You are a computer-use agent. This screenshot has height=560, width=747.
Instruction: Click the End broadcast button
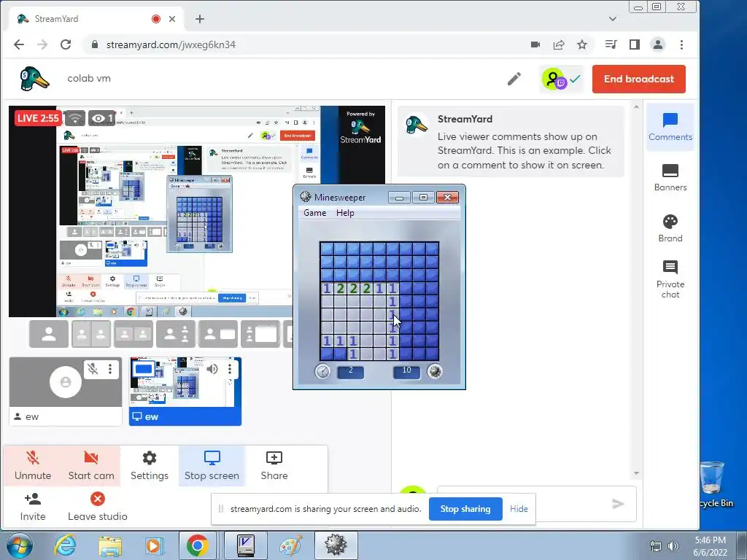pos(638,79)
